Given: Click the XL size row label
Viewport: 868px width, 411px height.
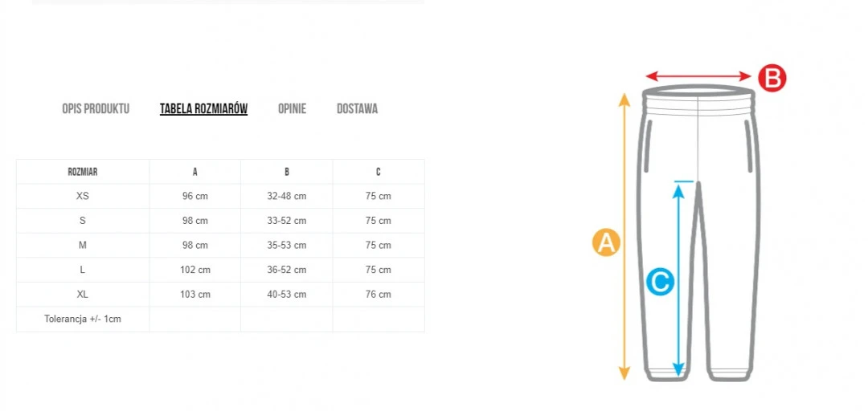Looking at the screenshot, I should point(83,295).
